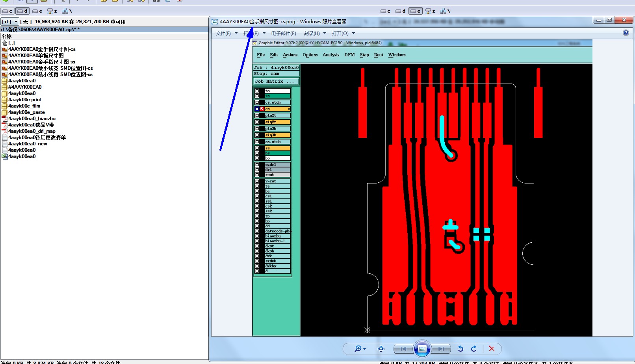Viewport: 635px width, 364px height.
Task: Open network drive z in right panel
Action: coord(430,11)
